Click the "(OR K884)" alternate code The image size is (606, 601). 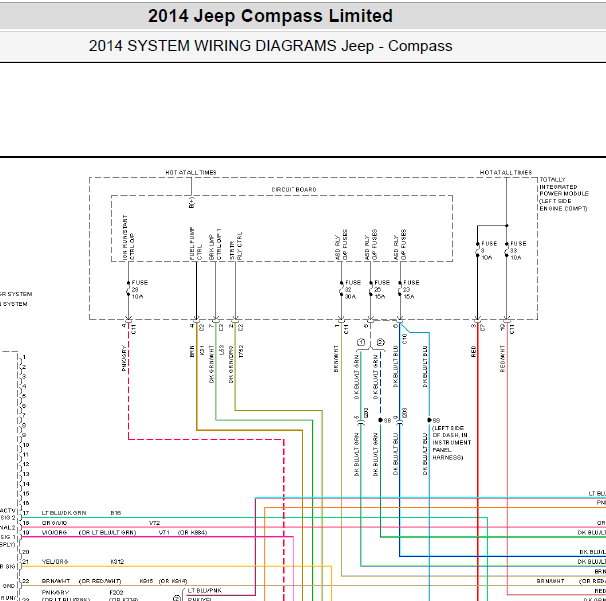192,533
